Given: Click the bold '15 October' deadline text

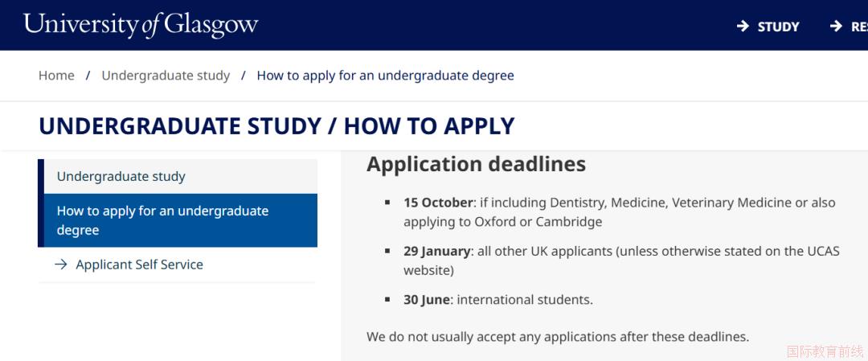Looking at the screenshot, I should [x=439, y=203].
